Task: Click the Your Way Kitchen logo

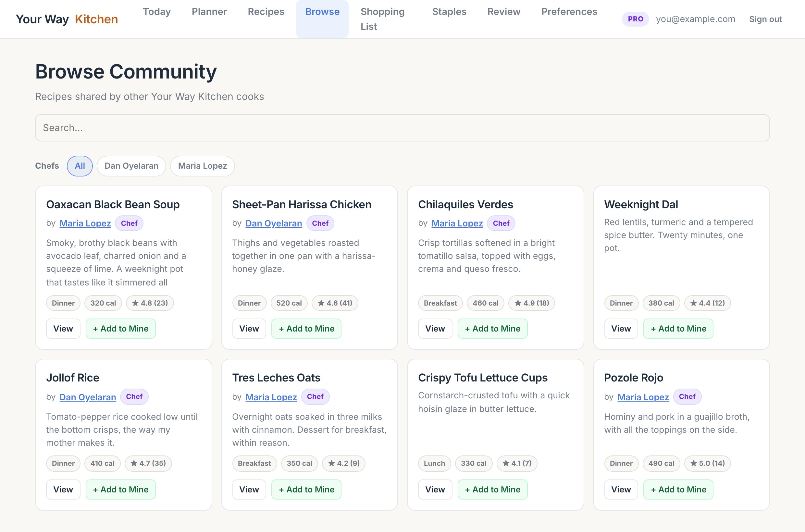Action: [x=67, y=19]
